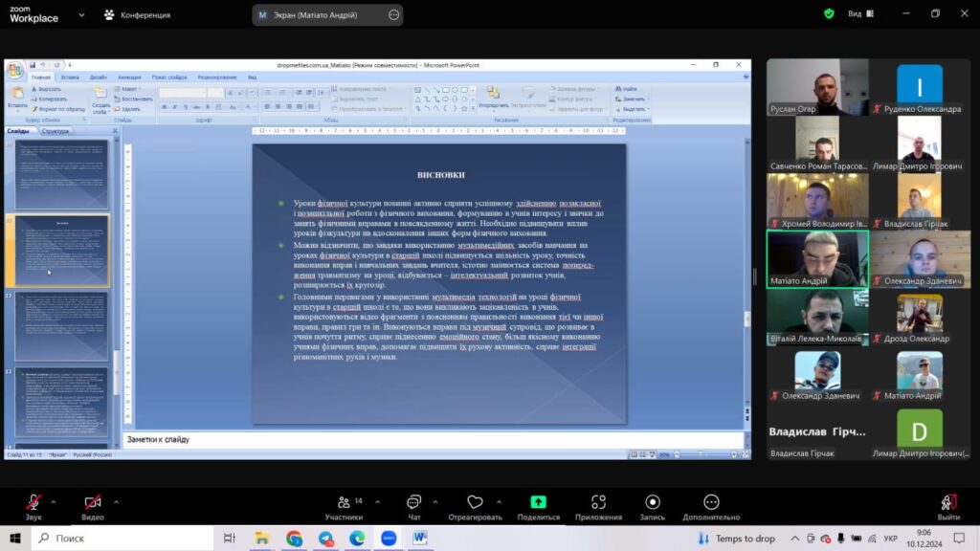Open options on the Экран (Matiato Андрій) tab
Image resolution: width=980 pixels, height=551 pixels.
coord(394,15)
